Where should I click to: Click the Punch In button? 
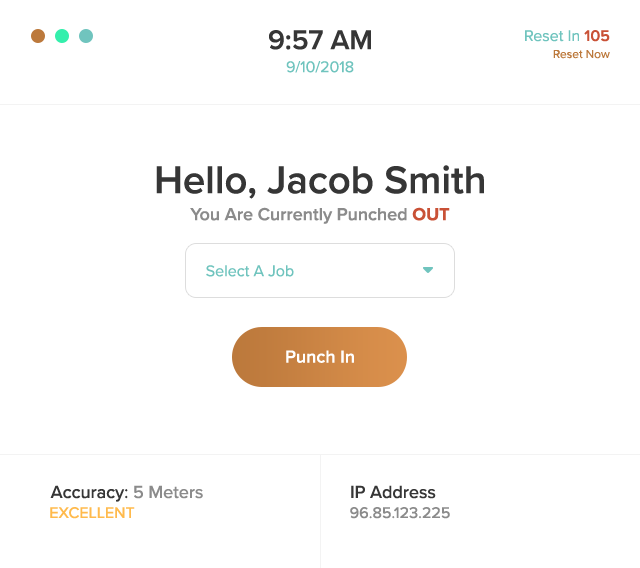(x=319, y=357)
